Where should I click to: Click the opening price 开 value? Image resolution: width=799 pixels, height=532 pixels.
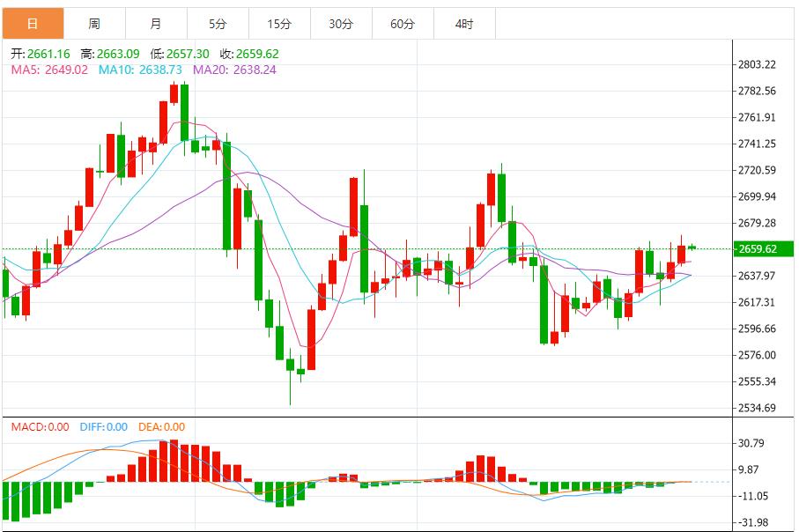pyautogui.click(x=42, y=54)
